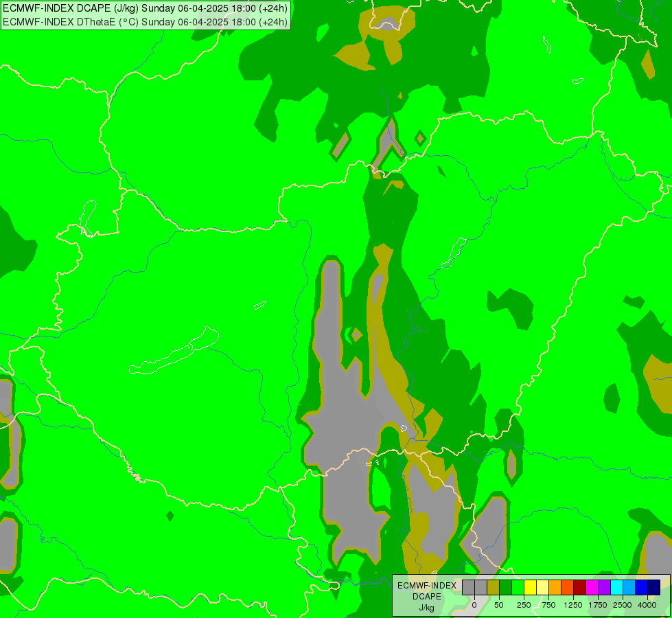Click the legend value label 750

pos(548,605)
